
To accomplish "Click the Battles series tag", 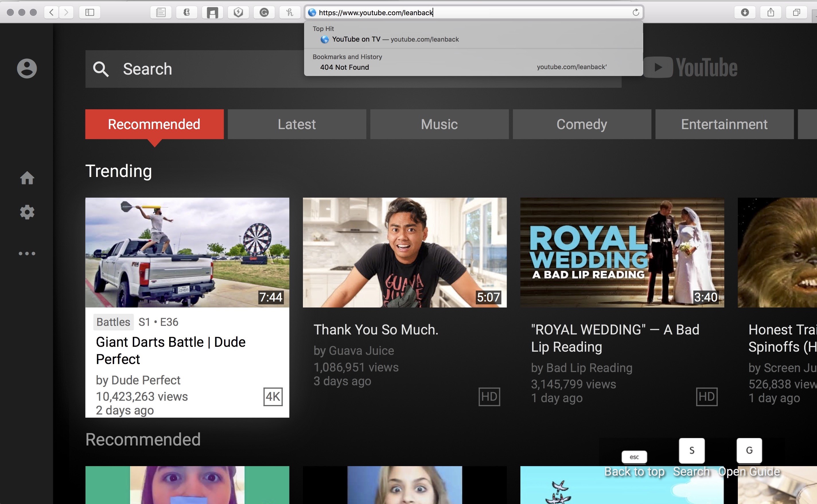I will coord(113,322).
